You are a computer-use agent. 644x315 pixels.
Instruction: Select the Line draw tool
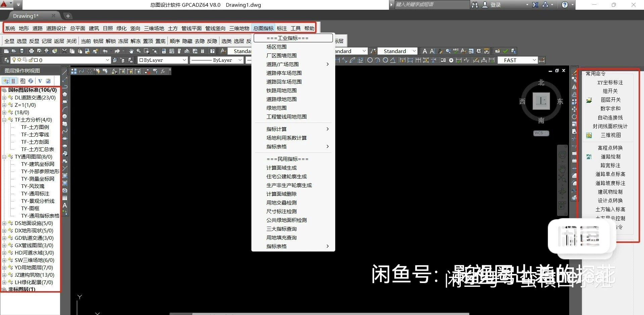pyautogui.click(x=65, y=72)
